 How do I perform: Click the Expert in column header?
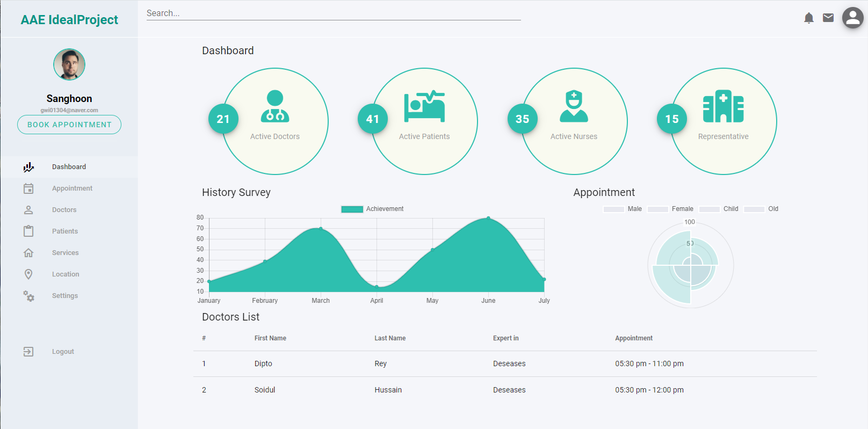coord(506,338)
